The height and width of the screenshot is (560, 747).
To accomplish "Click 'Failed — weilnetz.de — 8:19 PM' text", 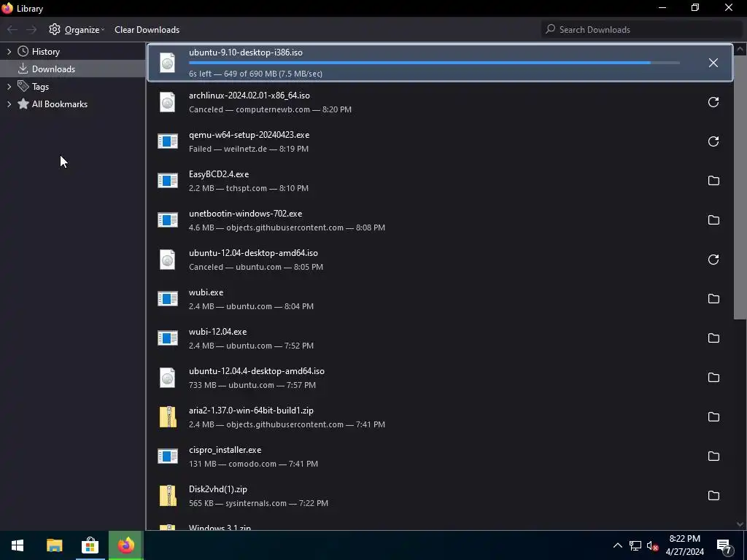I will (249, 149).
